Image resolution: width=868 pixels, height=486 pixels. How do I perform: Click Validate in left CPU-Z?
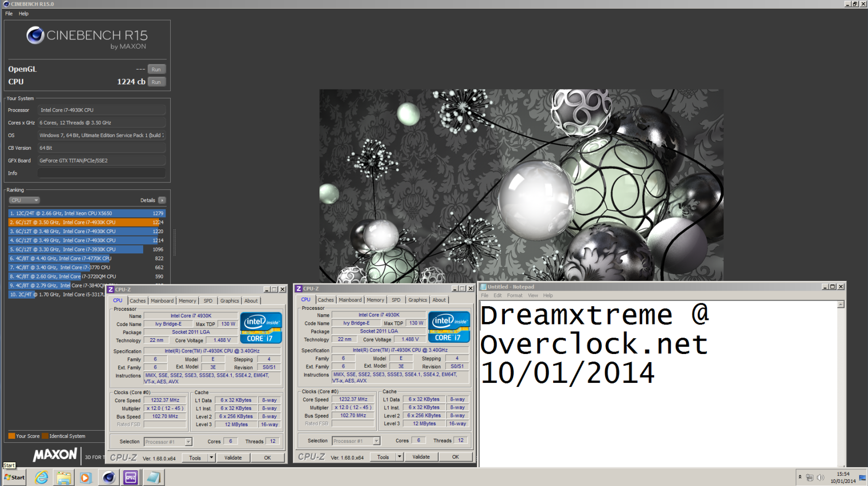click(233, 458)
